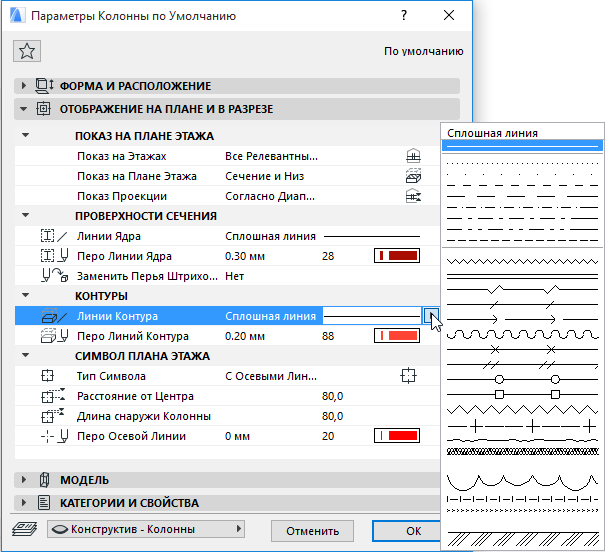Screen dimensions: 605x552
Task: Collapse the Проверхности Сечения group
Action: 25,215
